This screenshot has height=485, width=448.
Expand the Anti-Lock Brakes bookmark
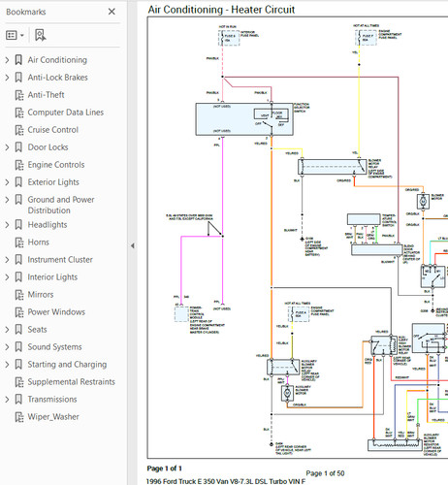pos(7,78)
